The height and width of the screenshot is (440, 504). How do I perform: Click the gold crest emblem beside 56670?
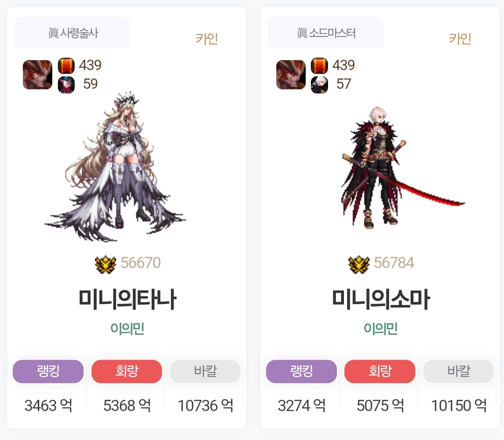[105, 264]
